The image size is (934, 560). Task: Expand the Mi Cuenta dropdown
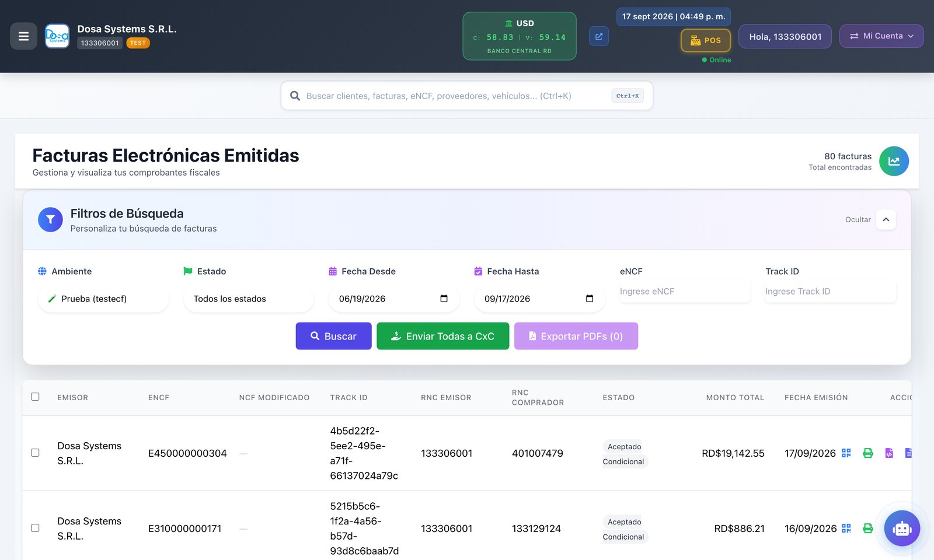pos(881,36)
